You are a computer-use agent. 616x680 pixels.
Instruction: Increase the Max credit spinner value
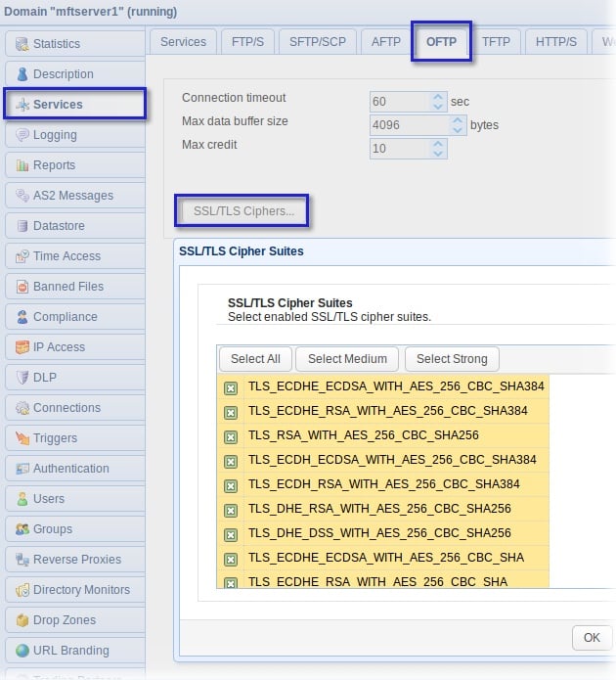click(438, 144)
